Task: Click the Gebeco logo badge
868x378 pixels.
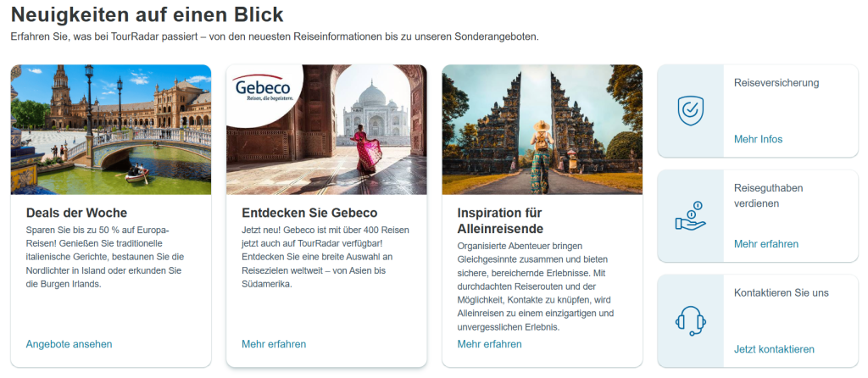Action: [x=264, y=90]
